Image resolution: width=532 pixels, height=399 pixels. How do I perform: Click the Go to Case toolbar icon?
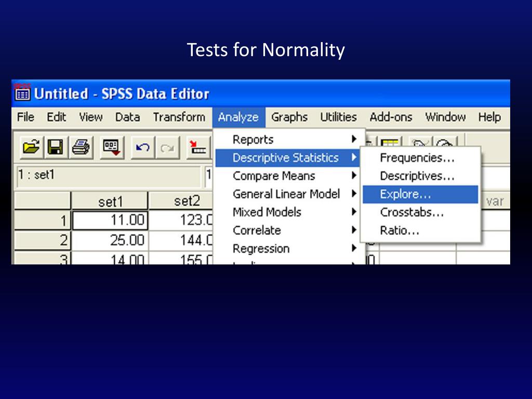[199, 148]
